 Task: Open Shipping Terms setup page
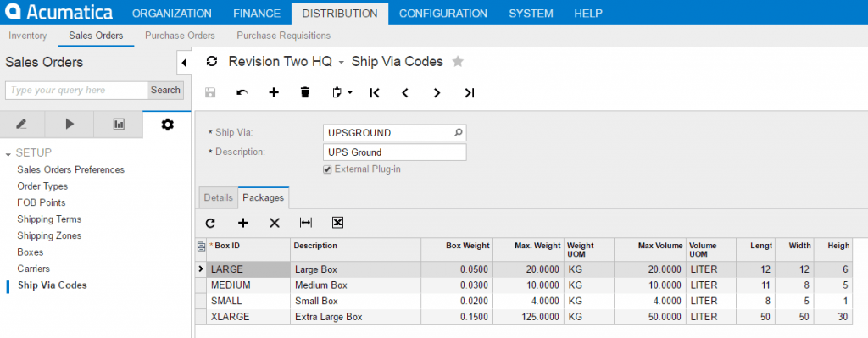(x=49, y=219)
